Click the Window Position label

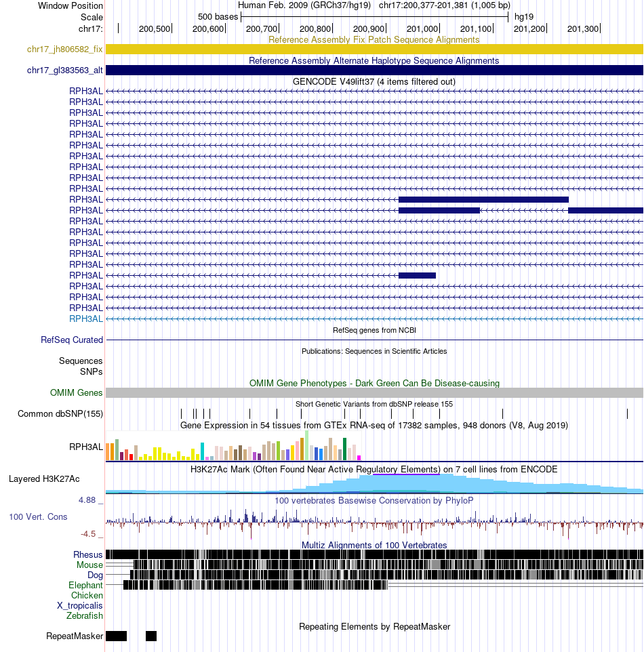[71, 6]
